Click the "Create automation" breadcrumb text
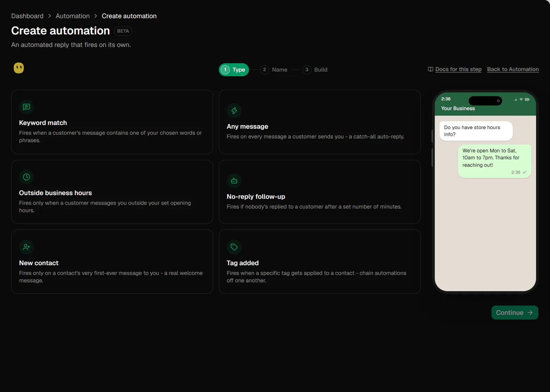This screenshot has width=550, height=392. click(x=129, y=16)
